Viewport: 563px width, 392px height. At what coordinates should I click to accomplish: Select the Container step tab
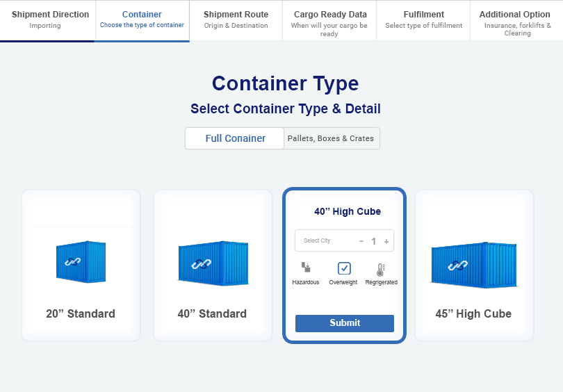click(x=142, y=20)
